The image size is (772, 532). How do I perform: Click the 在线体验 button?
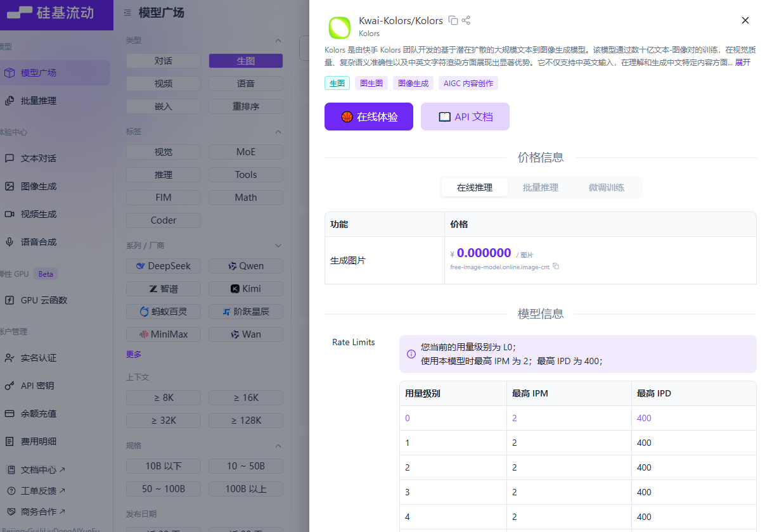point(369,117)
